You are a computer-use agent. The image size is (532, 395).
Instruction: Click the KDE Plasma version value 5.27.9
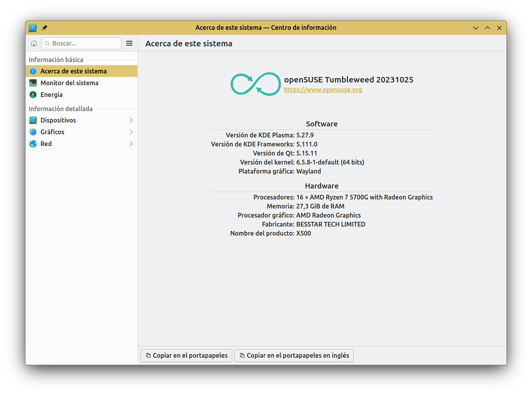pyautogui.click(x=305, y=135)
